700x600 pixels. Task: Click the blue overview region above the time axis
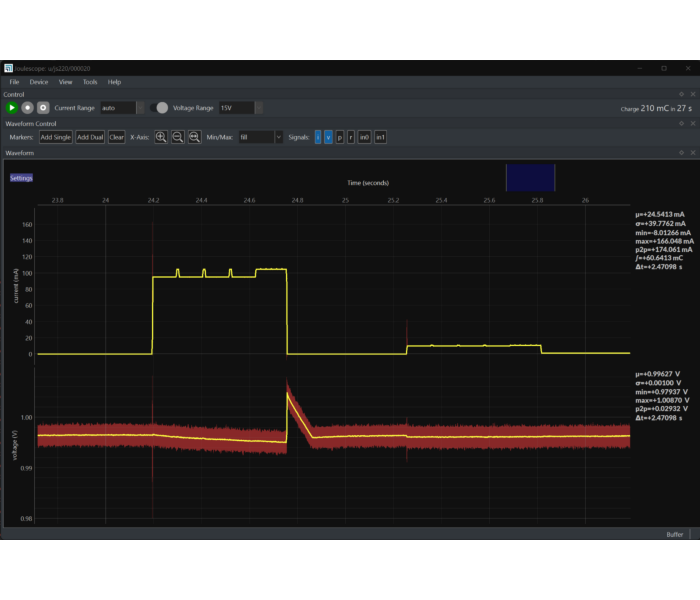[x=530, y=177]
